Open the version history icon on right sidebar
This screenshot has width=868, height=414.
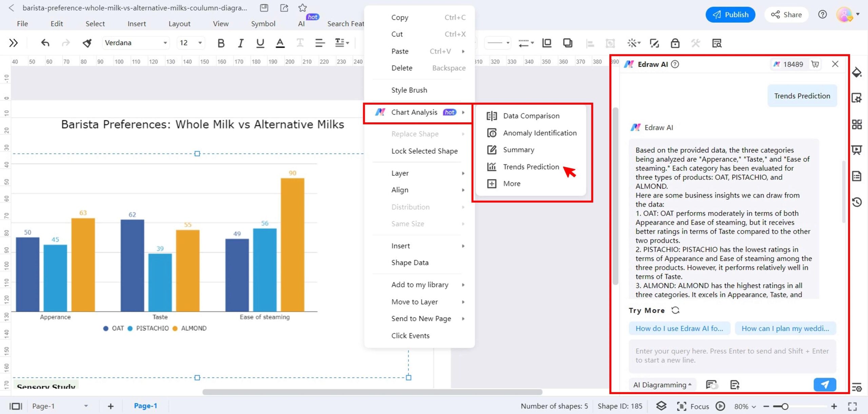point(857,202)
